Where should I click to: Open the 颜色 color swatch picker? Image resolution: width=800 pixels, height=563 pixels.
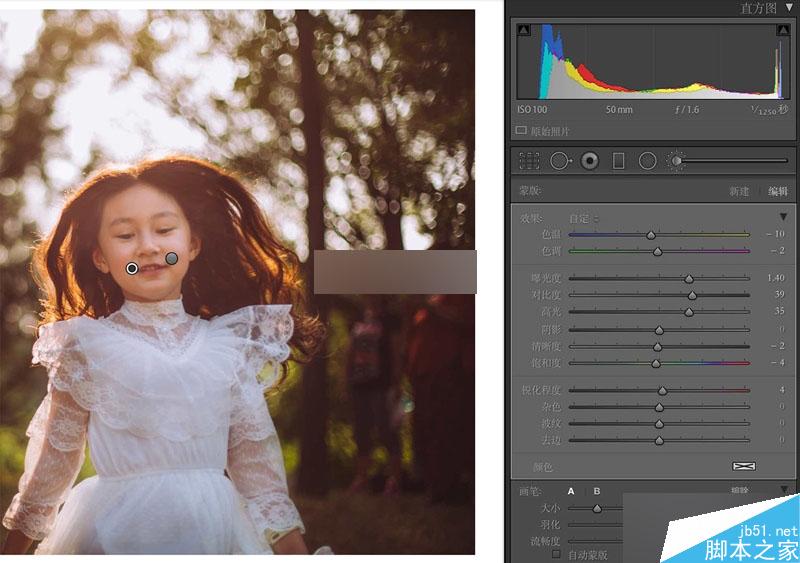click(744, 466)
